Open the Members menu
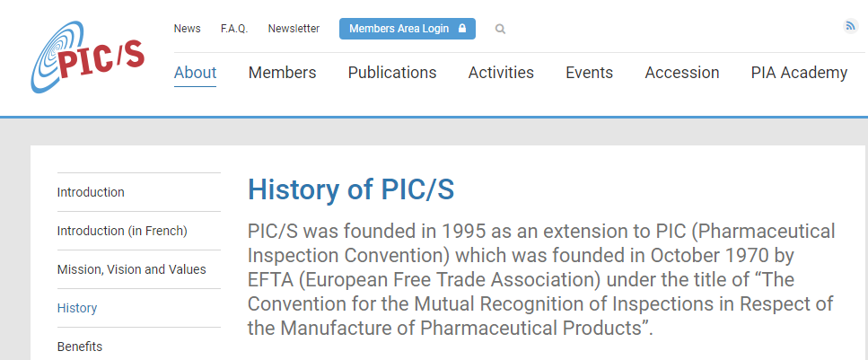The image size is (868, 360). 283,73
